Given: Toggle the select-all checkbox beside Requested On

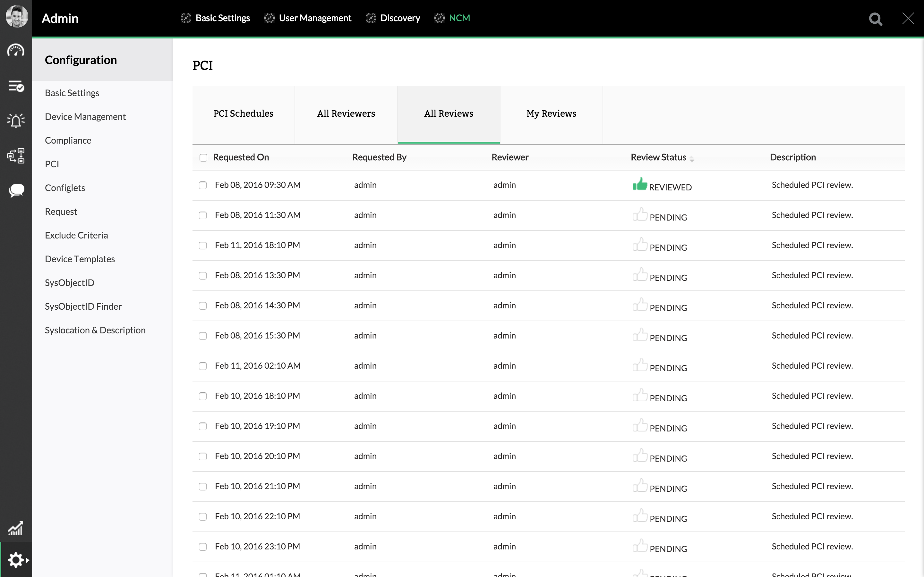Looking at the screenshot, I should pyautogui.click(x=203, y=158).
